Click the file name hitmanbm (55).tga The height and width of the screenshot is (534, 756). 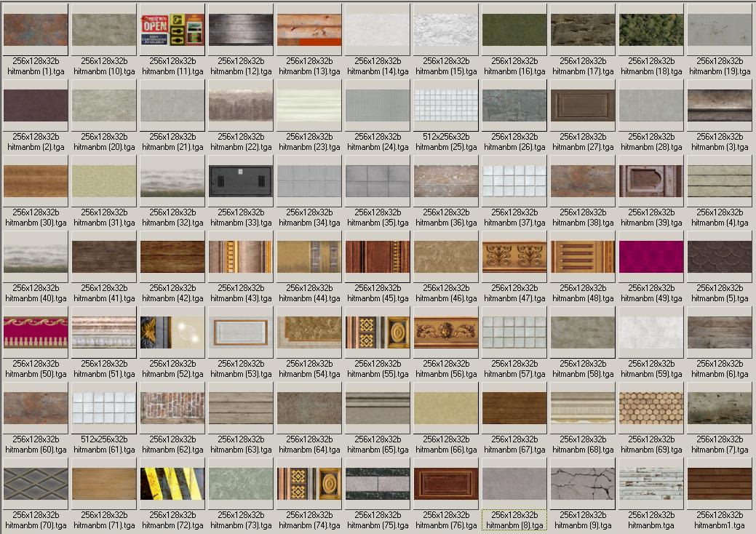click(378, 374)
